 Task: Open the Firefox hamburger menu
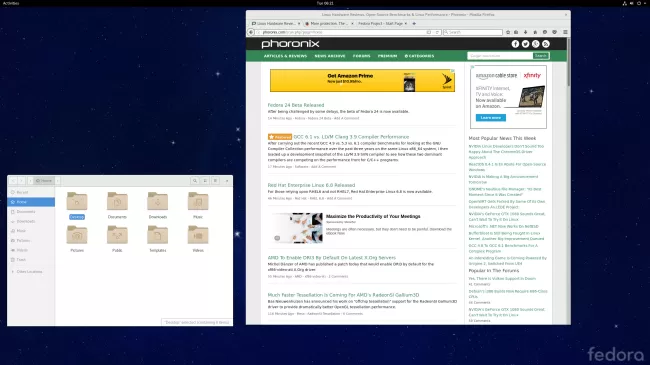pyautogui.click(x=565, y=32)
